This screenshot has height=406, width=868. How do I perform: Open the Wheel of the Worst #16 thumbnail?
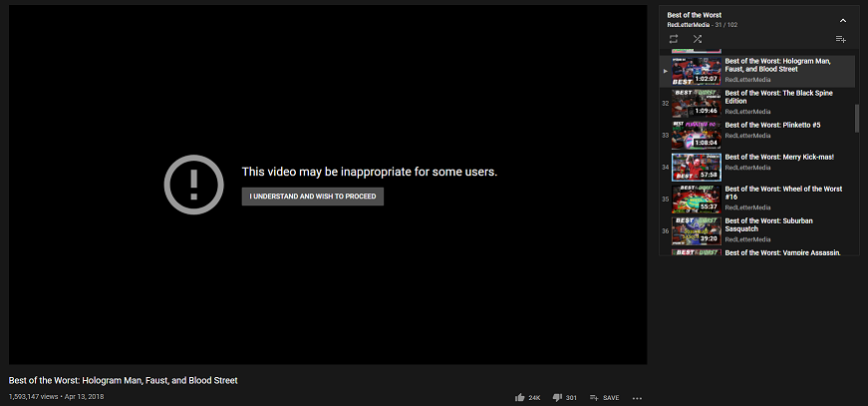697,200
